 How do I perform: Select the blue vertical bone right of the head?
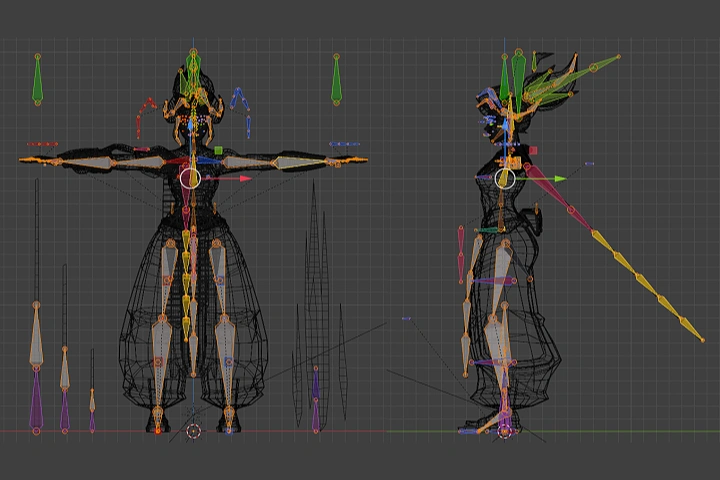pyautogui.click(x=248, y=127)
